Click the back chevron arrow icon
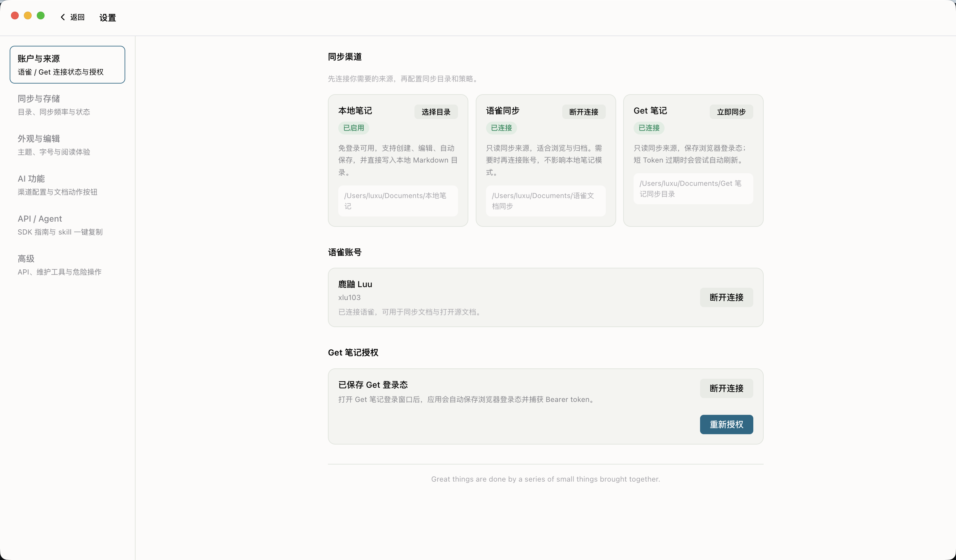 [x=63, y=17]
